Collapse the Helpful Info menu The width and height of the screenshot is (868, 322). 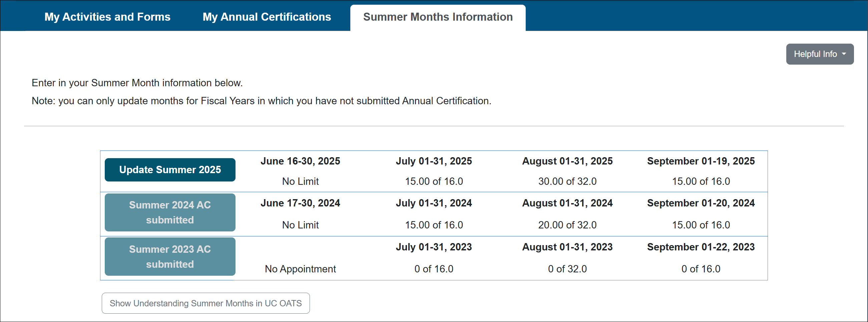coord(820,54)
